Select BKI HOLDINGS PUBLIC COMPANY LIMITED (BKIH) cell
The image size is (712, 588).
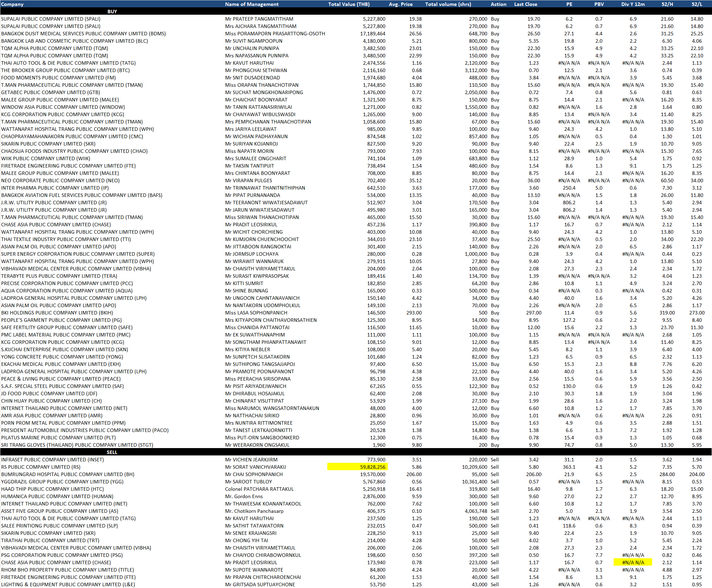pos(57,313)
